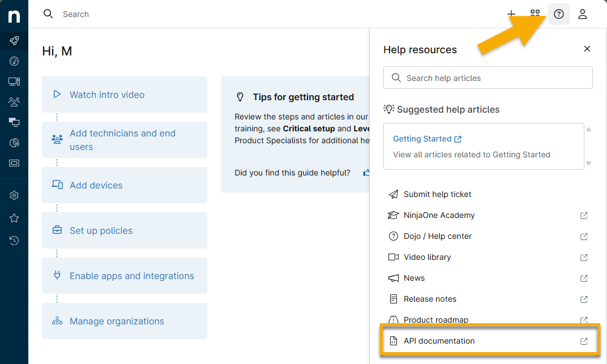The image size is (607, 364).
Task: Open the Getting Started rocket icon in sidebar
Action: (14, 41)
